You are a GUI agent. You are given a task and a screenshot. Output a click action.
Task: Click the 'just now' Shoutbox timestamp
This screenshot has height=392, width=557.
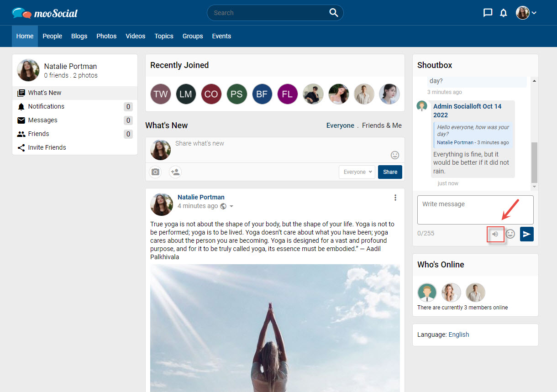(448, 183)
